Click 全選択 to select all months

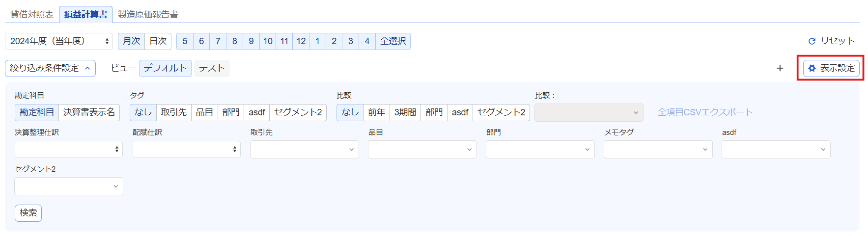coord(393,41)
